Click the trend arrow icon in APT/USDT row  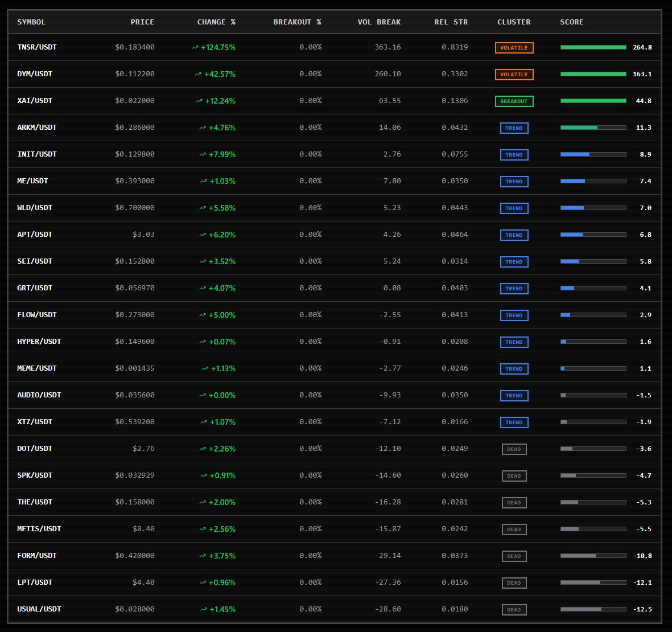click(203, 235)
